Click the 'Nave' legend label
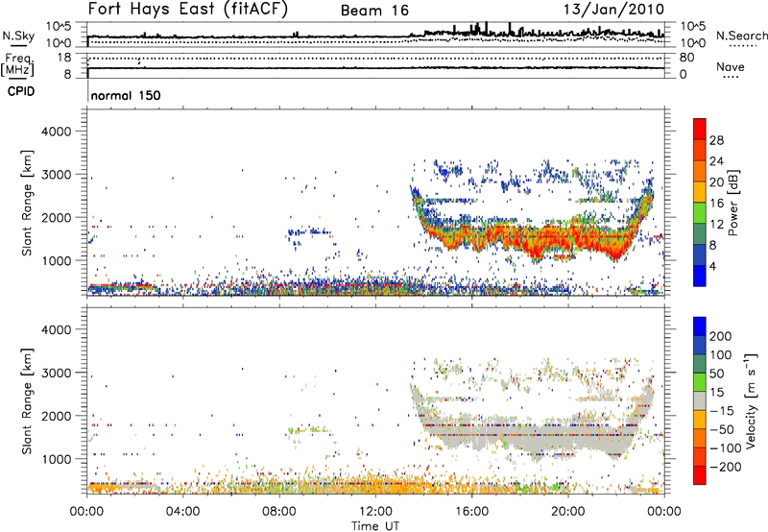 click(730, 66)
